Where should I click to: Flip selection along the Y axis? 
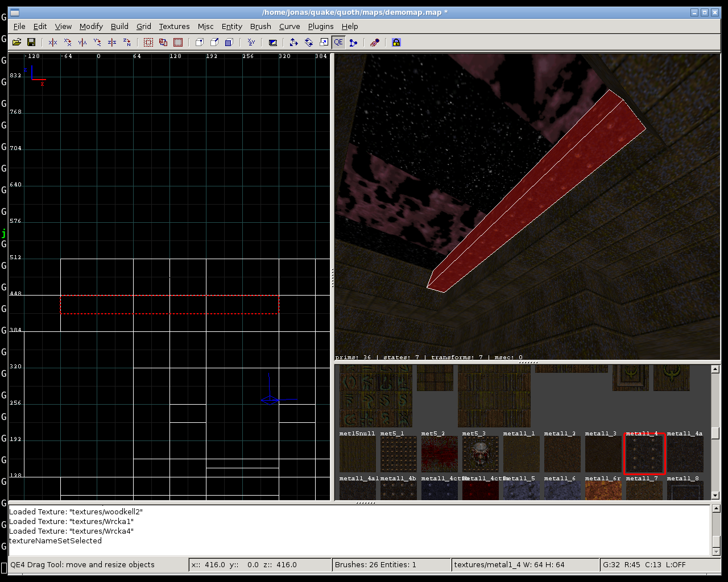82,42
